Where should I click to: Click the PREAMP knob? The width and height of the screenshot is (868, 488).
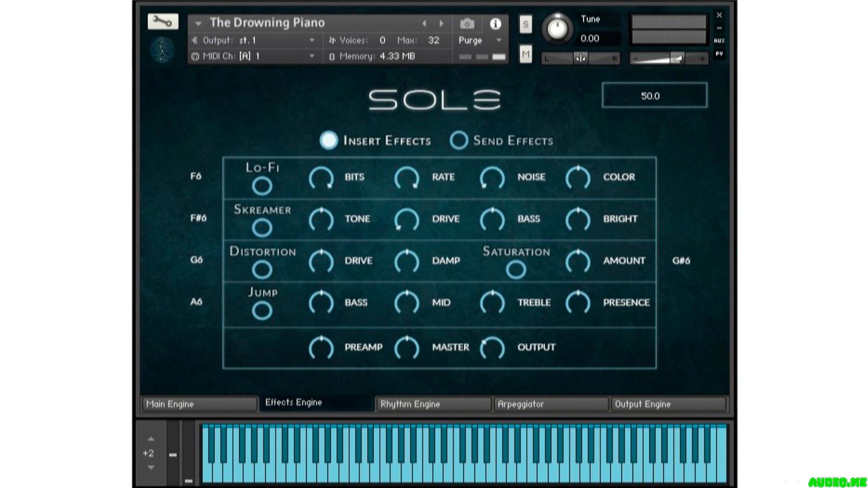[x=321, y=348]
